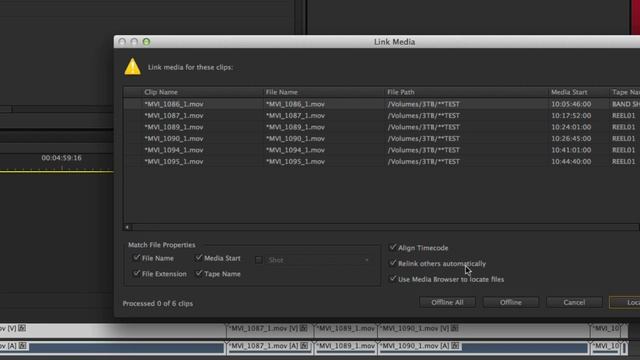Click the yellow warning icon
The height and width of the screenshot is (360, 640).
(133, 67)
